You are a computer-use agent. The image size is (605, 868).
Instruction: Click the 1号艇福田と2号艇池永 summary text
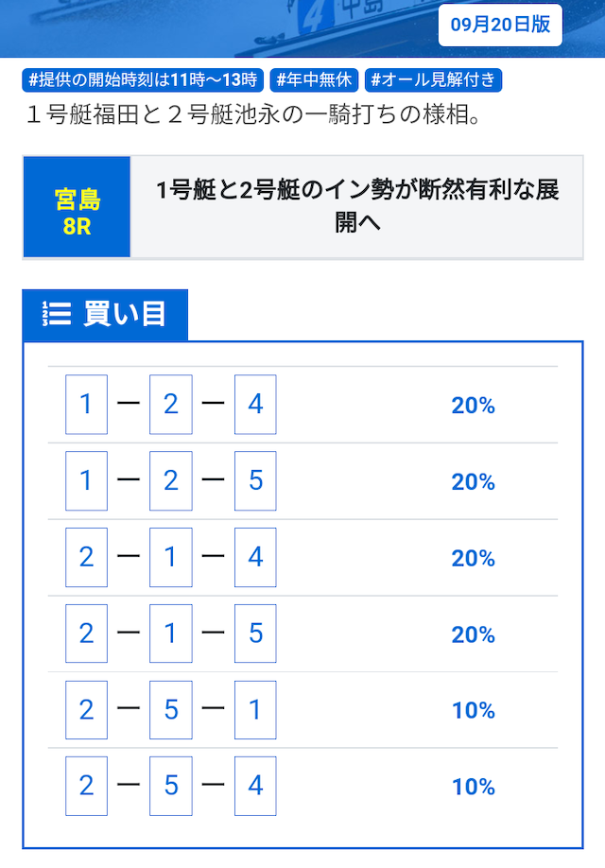coord(254,115)
